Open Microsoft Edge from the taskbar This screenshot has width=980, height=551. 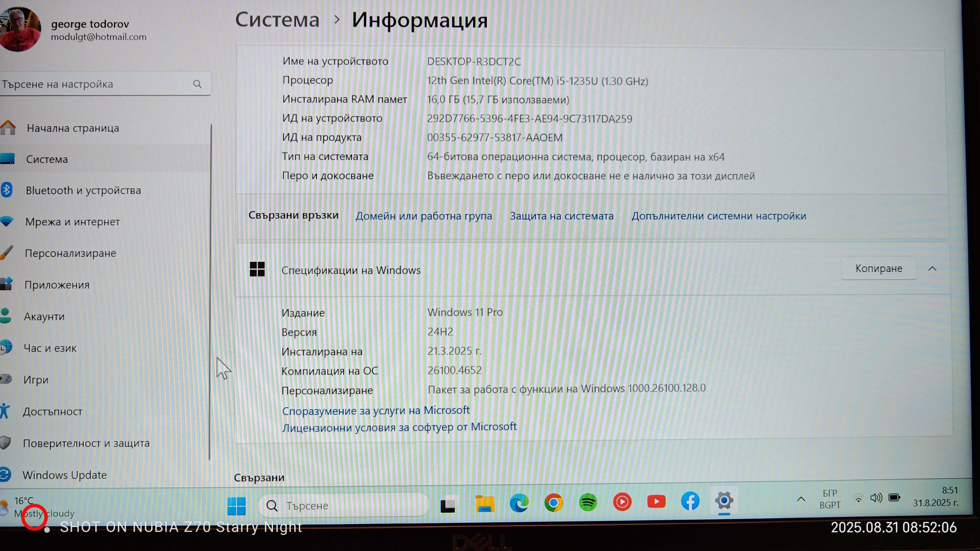point(519,503)
